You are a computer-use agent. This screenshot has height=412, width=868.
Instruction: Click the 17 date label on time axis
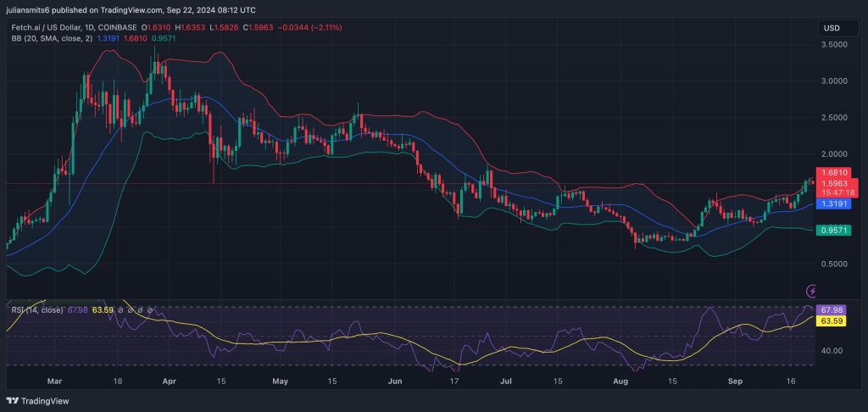455,381
